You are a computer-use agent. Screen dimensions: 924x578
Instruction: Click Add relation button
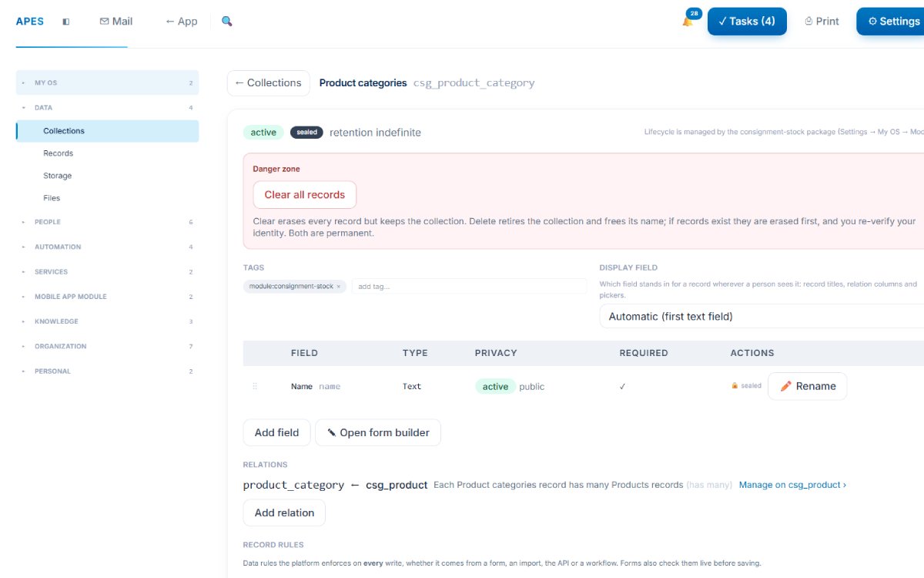(x=284, y=512)
